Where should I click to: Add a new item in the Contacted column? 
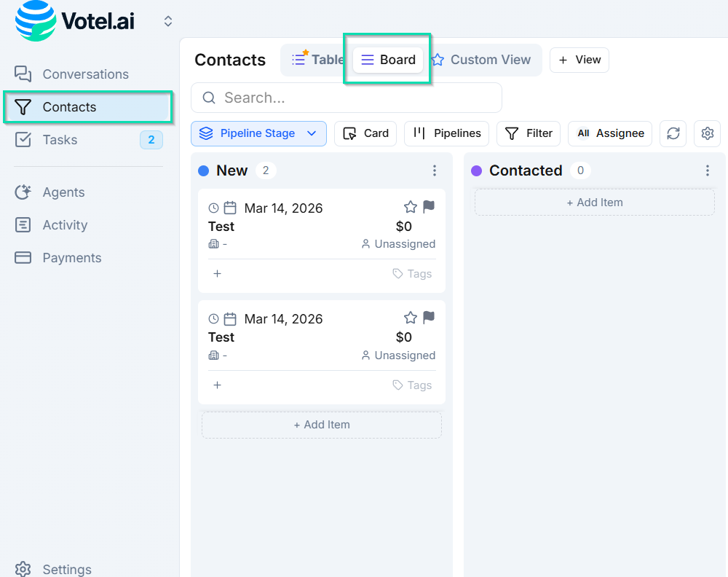click(594, 203)
